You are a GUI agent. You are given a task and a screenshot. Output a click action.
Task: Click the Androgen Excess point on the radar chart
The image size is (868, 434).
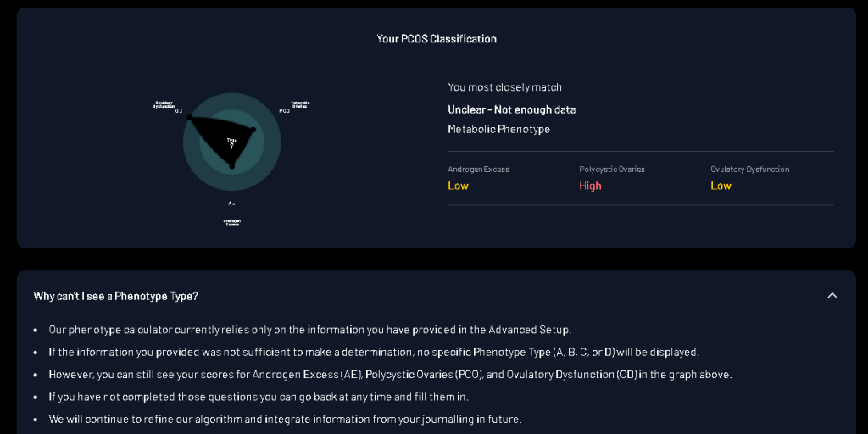pos(231,166)
